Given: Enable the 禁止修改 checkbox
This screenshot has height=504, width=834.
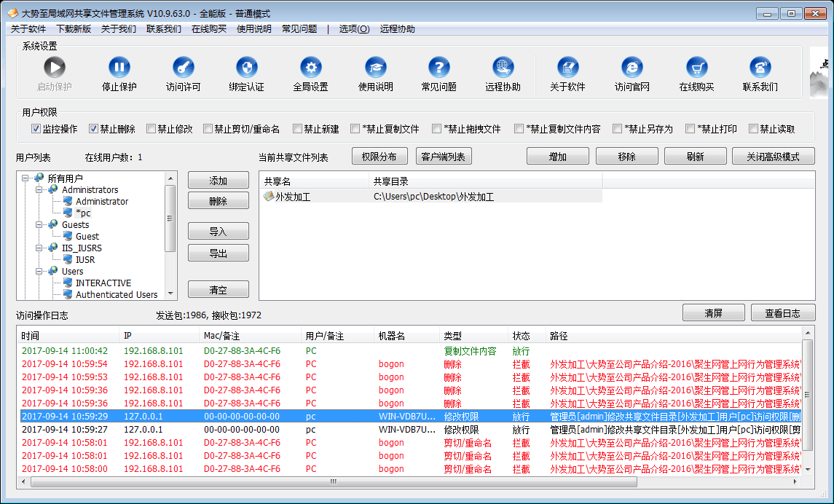Looking at the screenshot, I should pyautogui.click(x=152, y=129).
